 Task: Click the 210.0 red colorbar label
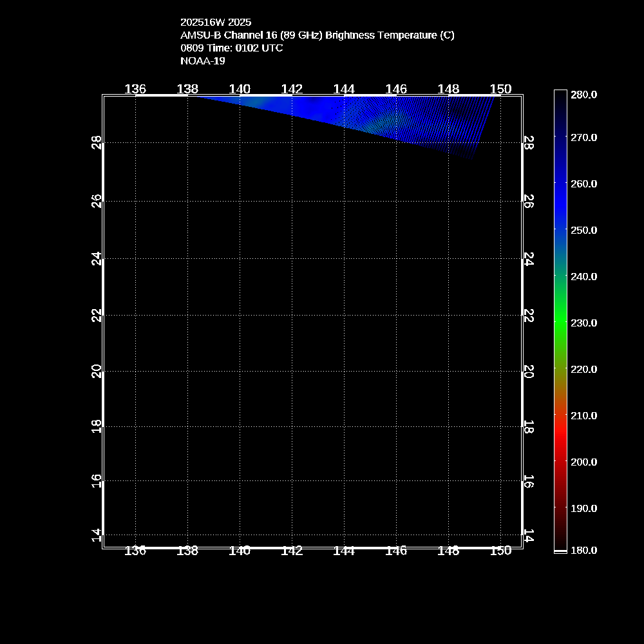[x=583, y=415]
